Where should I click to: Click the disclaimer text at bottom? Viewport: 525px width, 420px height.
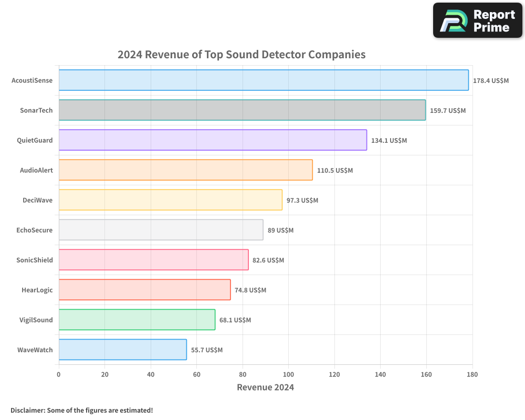(82, 411)
